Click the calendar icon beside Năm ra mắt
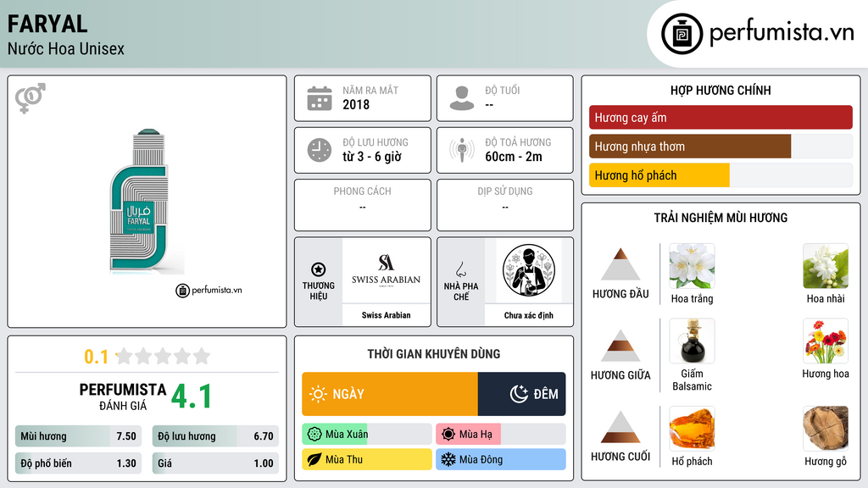Image resolution: width=868 pixels, height=488 pixels. click(320, 98)
